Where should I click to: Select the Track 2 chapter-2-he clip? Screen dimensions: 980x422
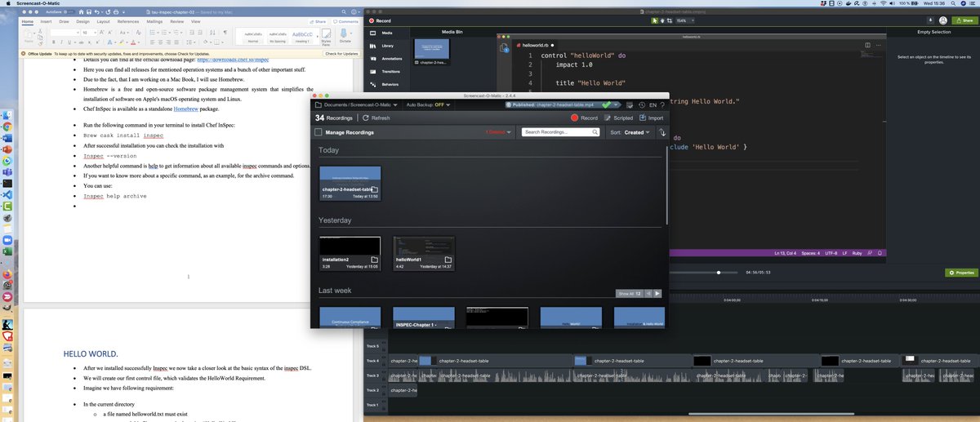(x=402, y=390)
